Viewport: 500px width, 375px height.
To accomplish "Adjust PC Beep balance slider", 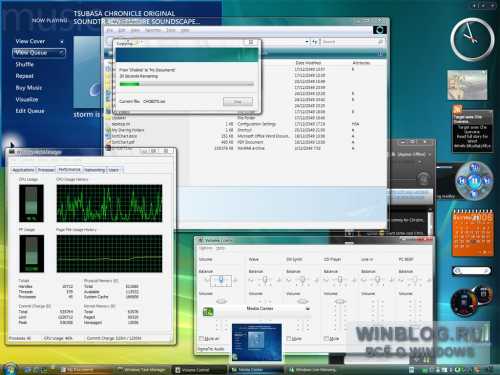I will pyautogui.click(x=415, y=280).
